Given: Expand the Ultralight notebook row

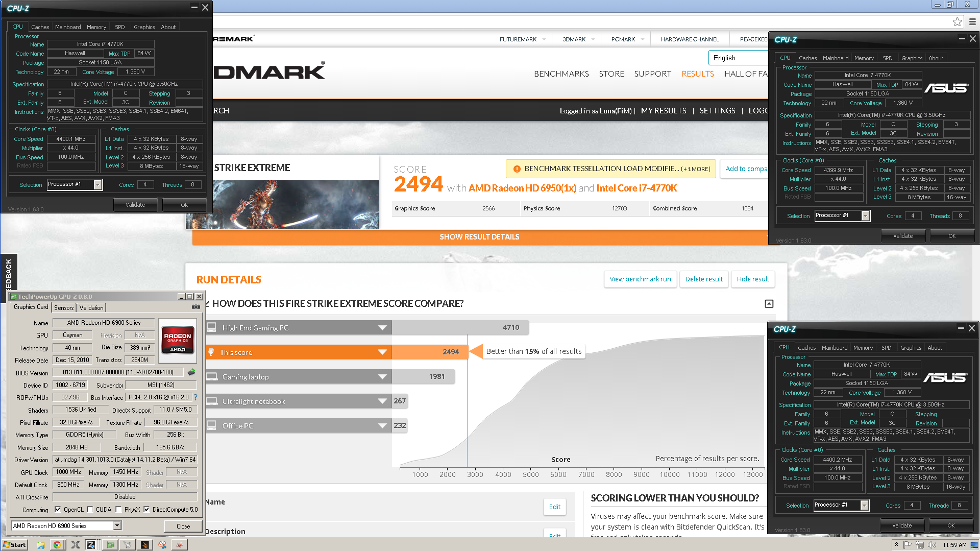Looking at the screenshot, I should (x=382, y=401).
